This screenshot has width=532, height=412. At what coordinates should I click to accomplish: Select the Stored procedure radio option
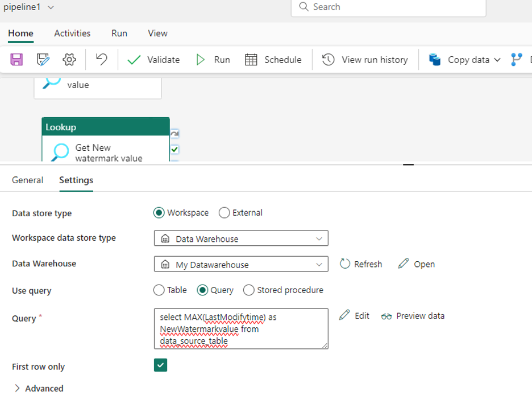[248, 290]
